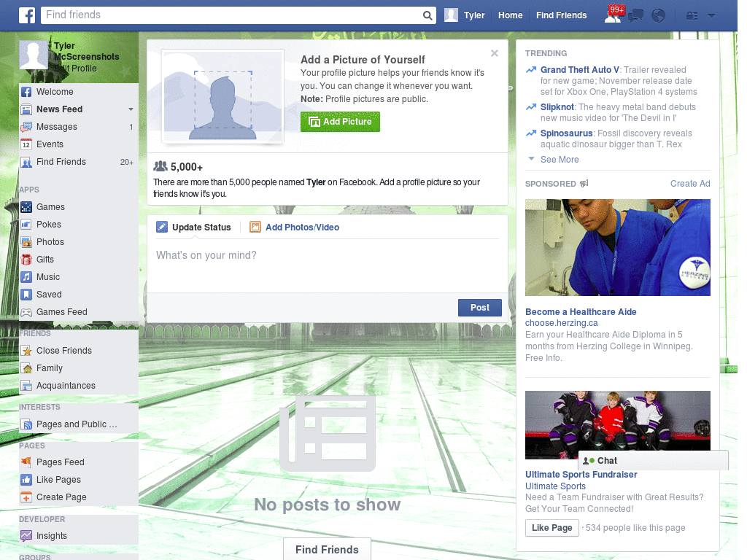The image size is (747, 560).
Task: Click the sponsored megaphone icon
Action: click(x=584, y=183)
